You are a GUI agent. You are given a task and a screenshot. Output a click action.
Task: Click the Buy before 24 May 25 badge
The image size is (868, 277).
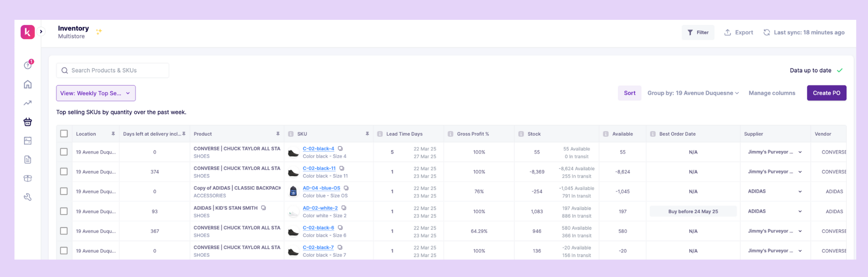693,211
